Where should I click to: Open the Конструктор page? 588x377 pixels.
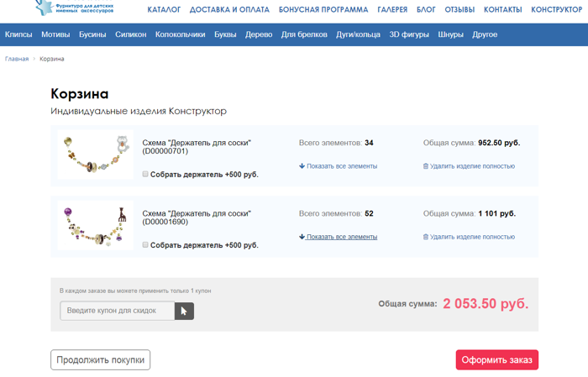point(556,10)
